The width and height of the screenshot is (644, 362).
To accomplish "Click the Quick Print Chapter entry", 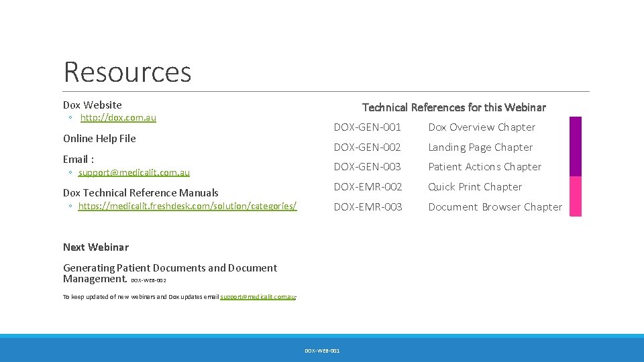I will (x=475, y=187).
